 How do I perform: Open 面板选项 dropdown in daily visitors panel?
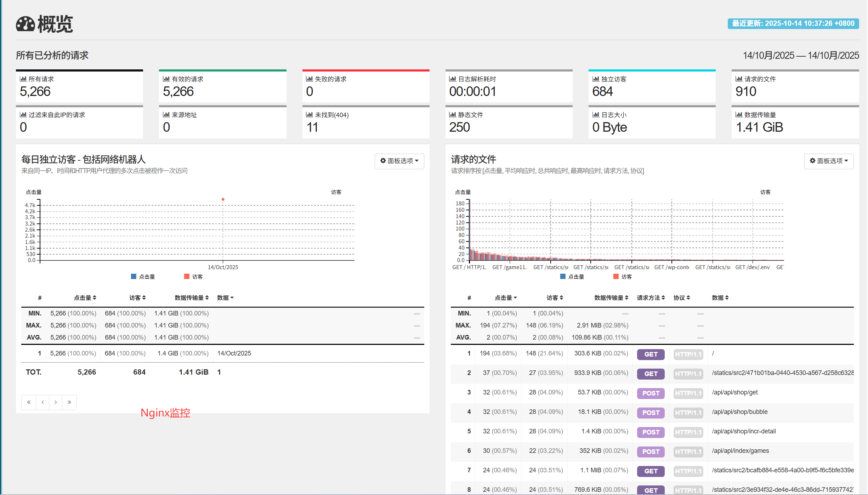pyautogui.click(x=399, y=161)
